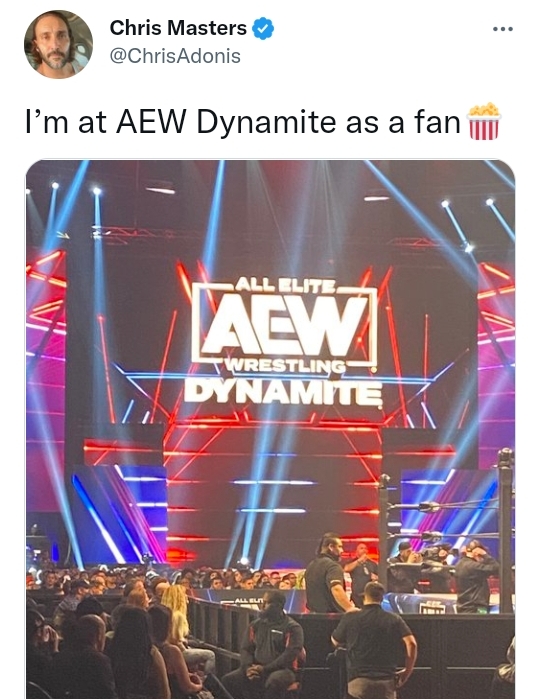
Task: Open the round profile avatar photo
Action: point(58,44)
